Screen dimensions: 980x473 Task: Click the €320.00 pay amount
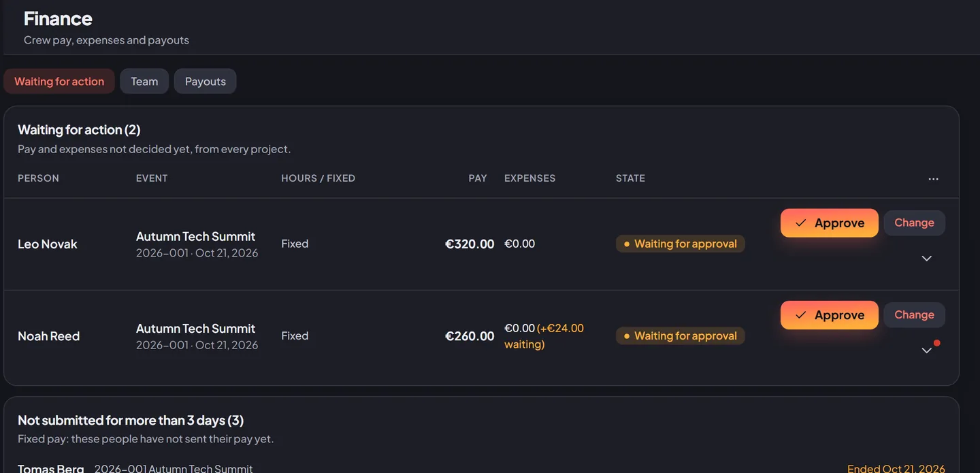(470, 244)
